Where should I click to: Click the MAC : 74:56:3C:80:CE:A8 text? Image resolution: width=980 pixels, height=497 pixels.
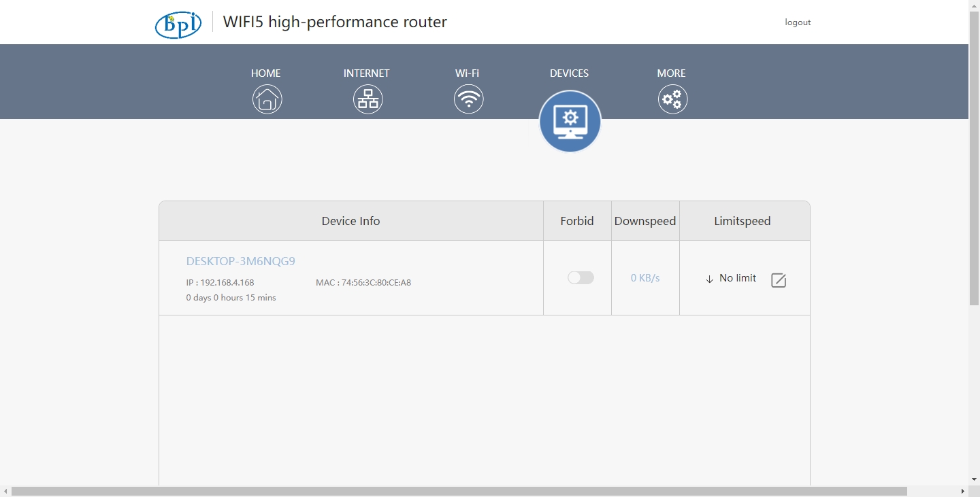coord(363,282)
